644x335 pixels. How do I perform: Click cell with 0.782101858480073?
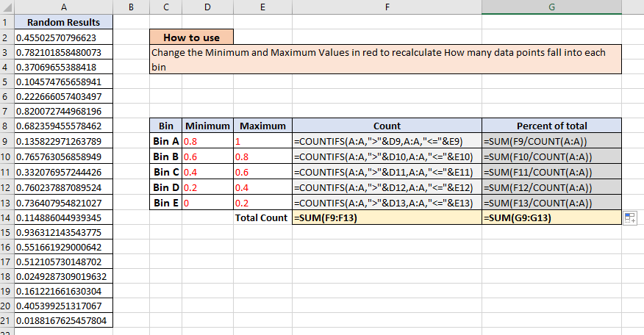(64, 52)
